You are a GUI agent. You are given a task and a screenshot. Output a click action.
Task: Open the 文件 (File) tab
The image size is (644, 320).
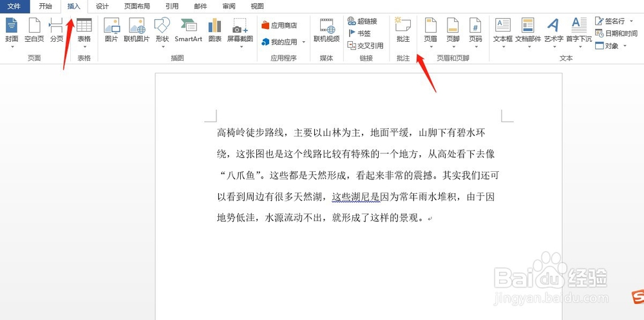pyautogui.click(x=15, y=6)
